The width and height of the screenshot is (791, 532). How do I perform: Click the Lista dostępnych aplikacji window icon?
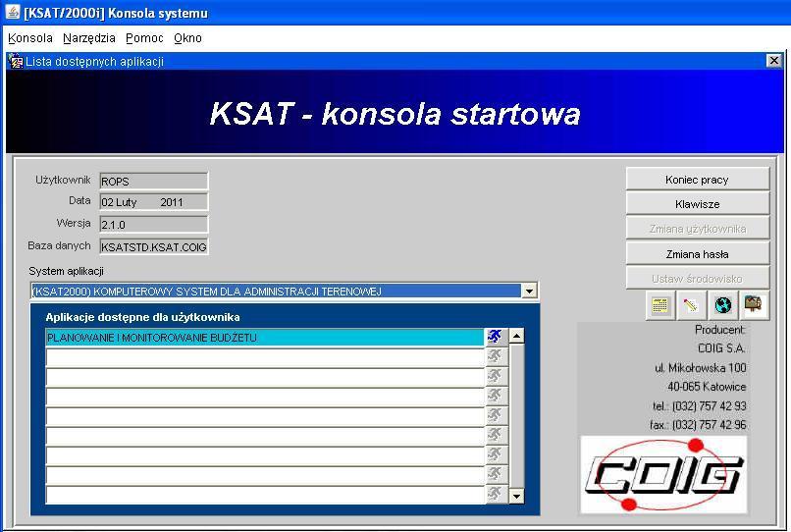tap(16, 62)
